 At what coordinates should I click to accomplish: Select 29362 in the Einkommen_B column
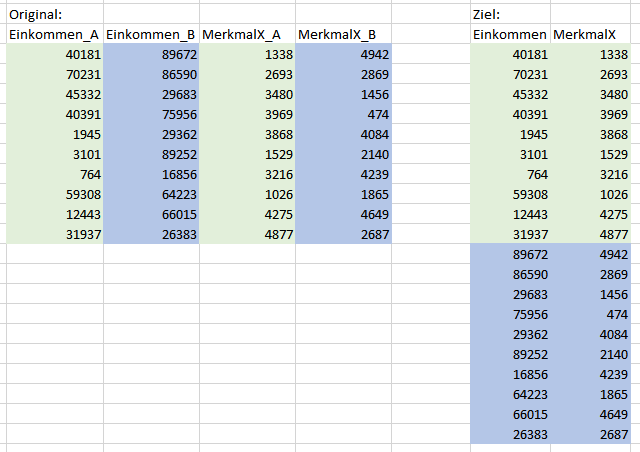pos(151,134)
